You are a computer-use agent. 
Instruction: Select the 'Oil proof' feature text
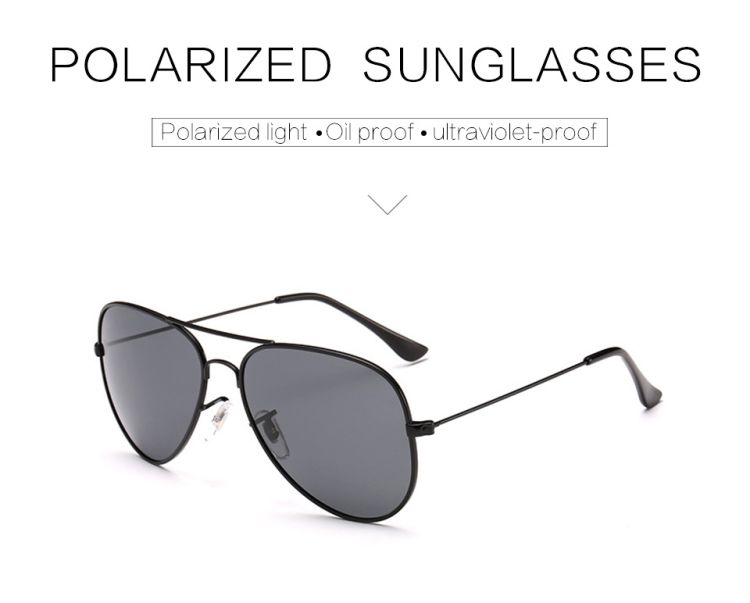tap(370, 132)
